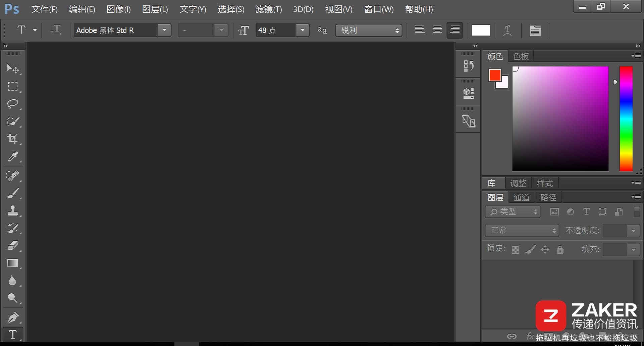Select the Gradient tool
The width and height of the screenshot is (644, 346).
point(13,263)
